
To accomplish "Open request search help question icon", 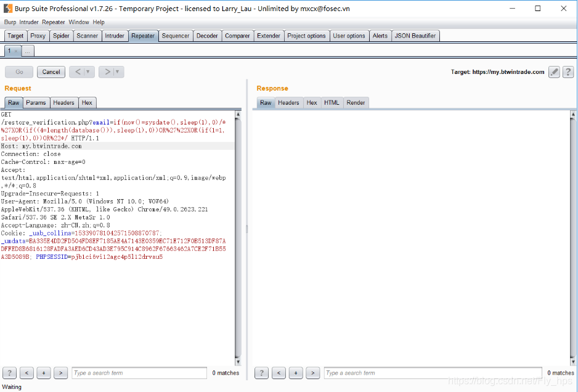I will pyautogui.click(x=9, y=373).
